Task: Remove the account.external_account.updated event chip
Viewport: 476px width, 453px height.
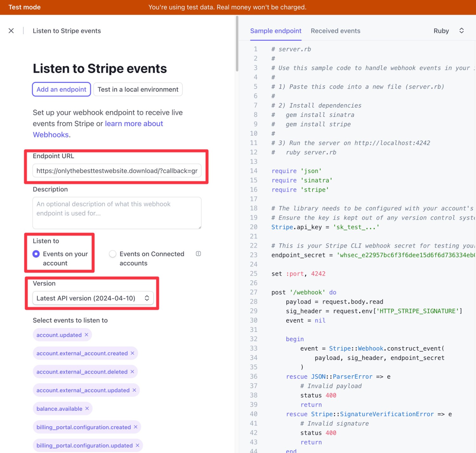Action: pos(135,390)
